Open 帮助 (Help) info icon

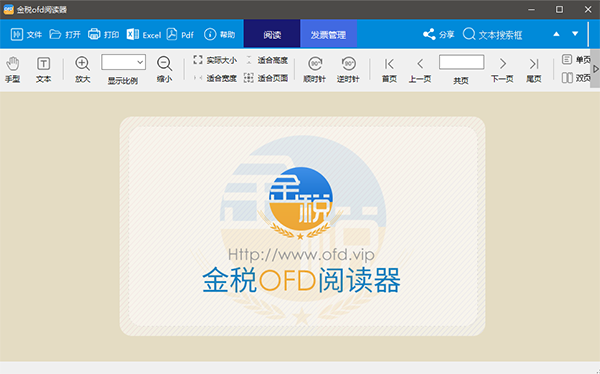click(210, 34)
